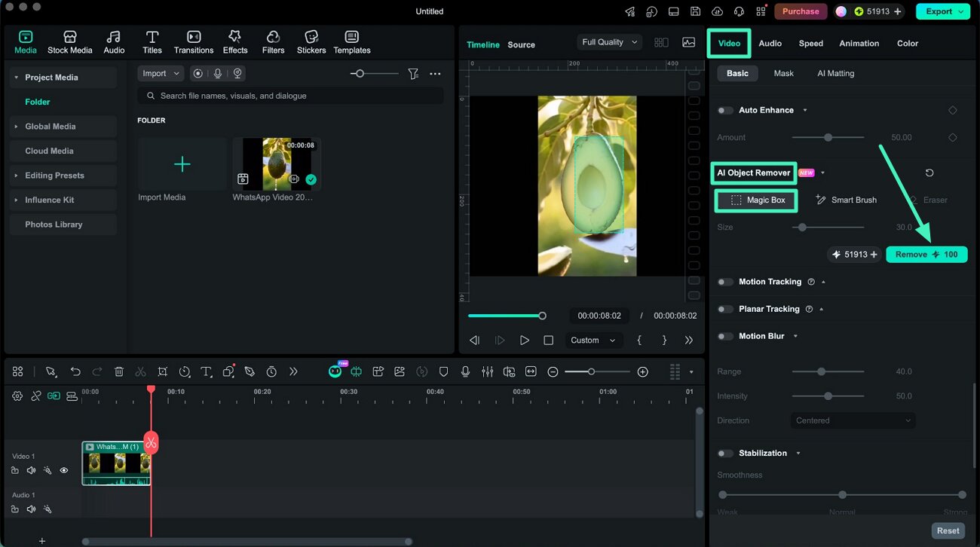Mute the Video 1 track
Screen dimensions: 980x547
point(31,470)
